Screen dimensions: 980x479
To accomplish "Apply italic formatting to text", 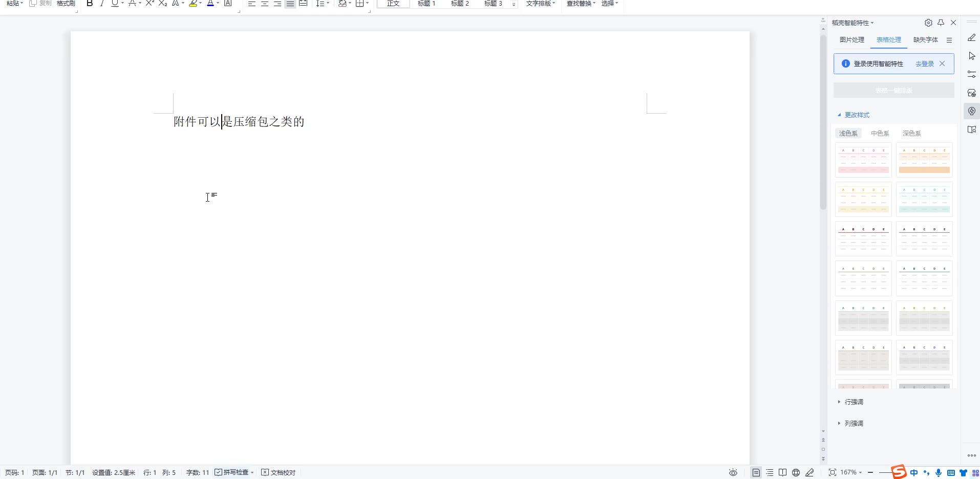I will coord(102,4).
